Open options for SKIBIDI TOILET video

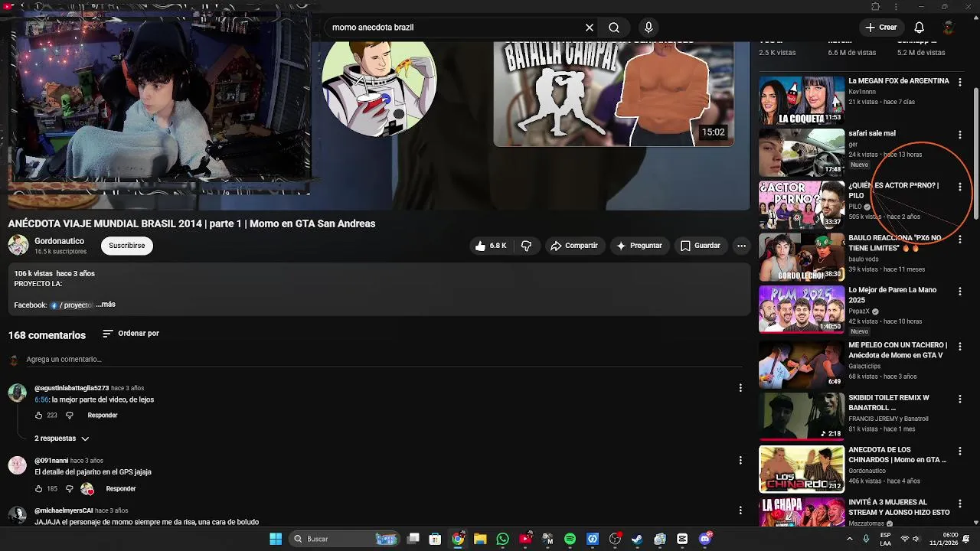(x=960, y=399)
